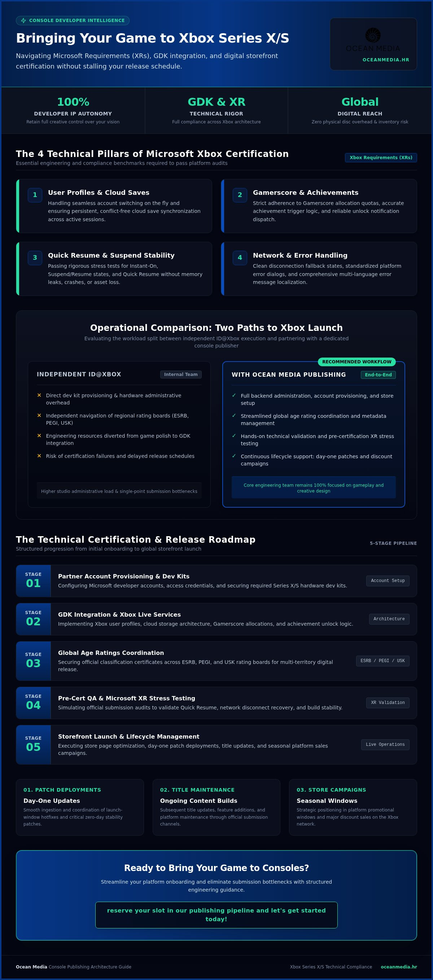Select the Stage 01 block
Viewport: 433px width, 980px height.
click(x=34, y=581)
